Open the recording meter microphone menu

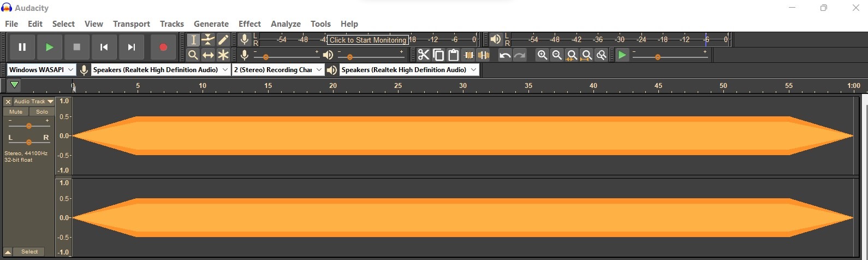(x=245, y=39)
